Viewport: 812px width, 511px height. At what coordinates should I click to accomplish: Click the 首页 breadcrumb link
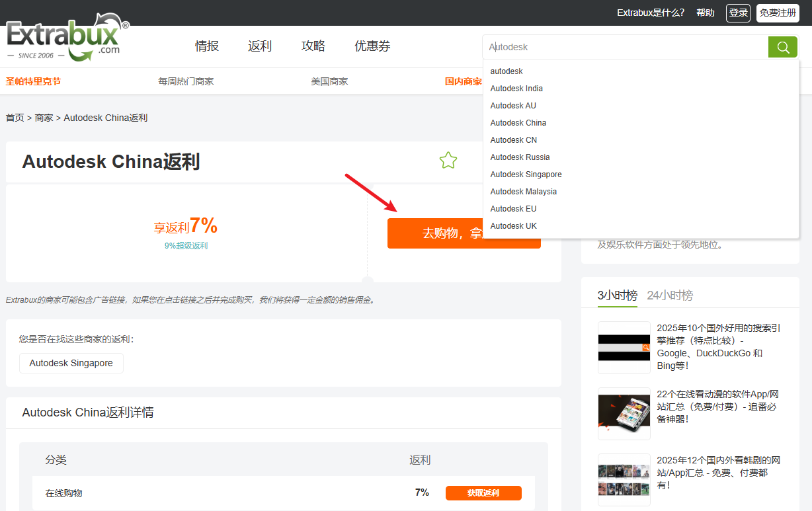coord(15,117)
